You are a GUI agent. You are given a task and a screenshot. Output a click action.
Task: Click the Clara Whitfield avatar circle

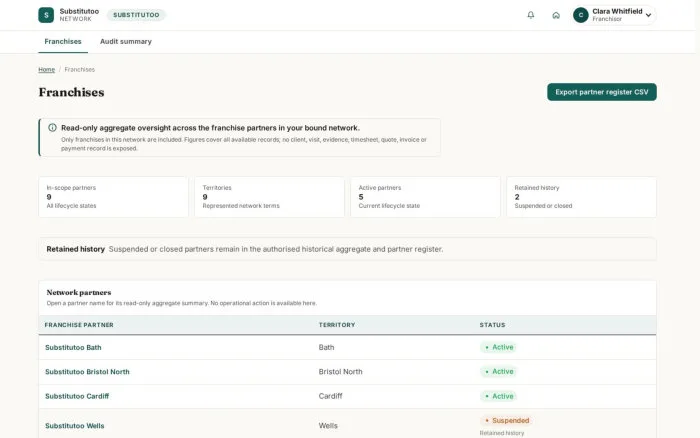click(580, 15)
